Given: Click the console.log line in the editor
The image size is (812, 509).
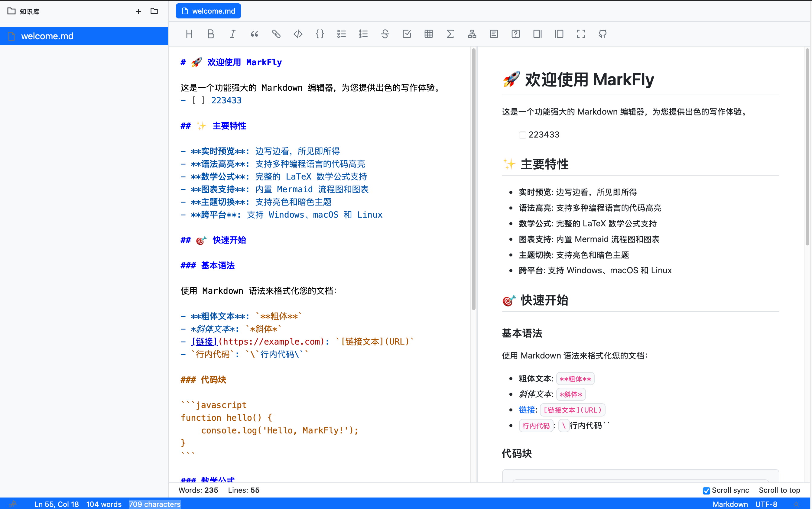Looking at the screenshot, I should (x=280, y=430).
